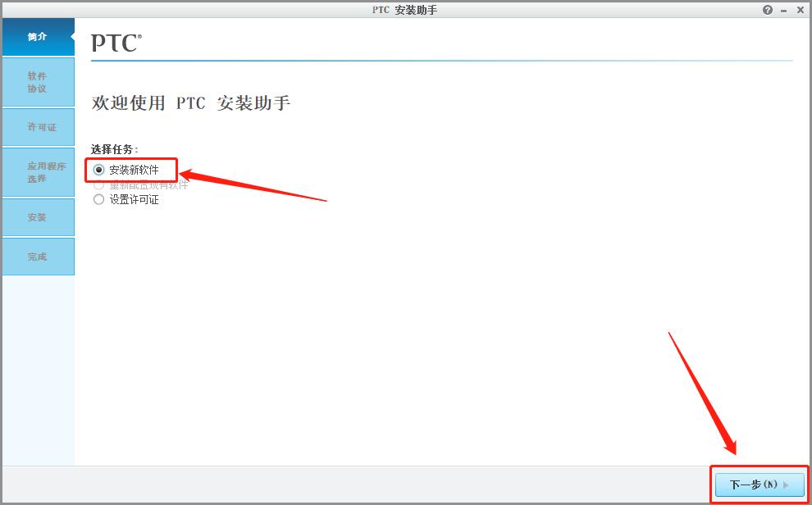Jump to the 安装 step tab
The image size is (812, 505).
[x=38, y=217]
